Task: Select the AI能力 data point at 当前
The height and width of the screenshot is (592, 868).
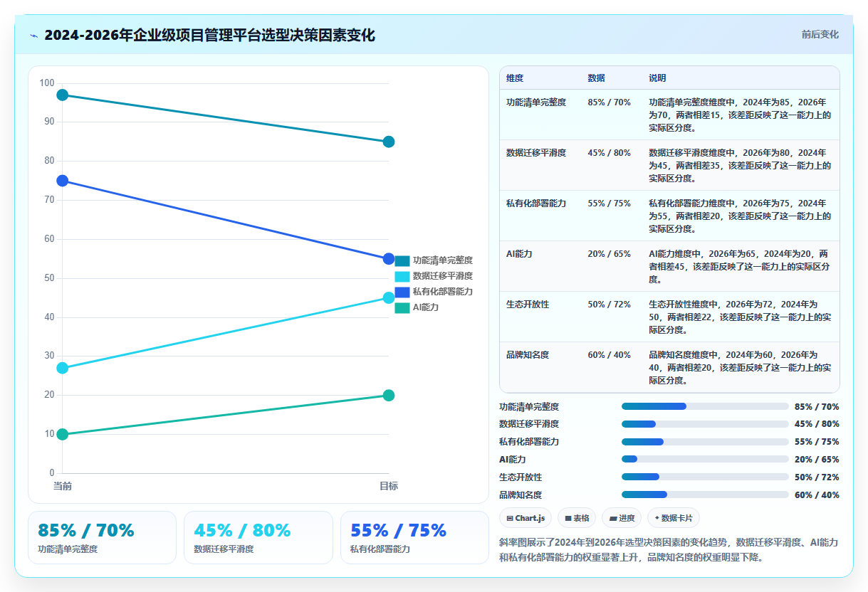Action: point(63,434)
